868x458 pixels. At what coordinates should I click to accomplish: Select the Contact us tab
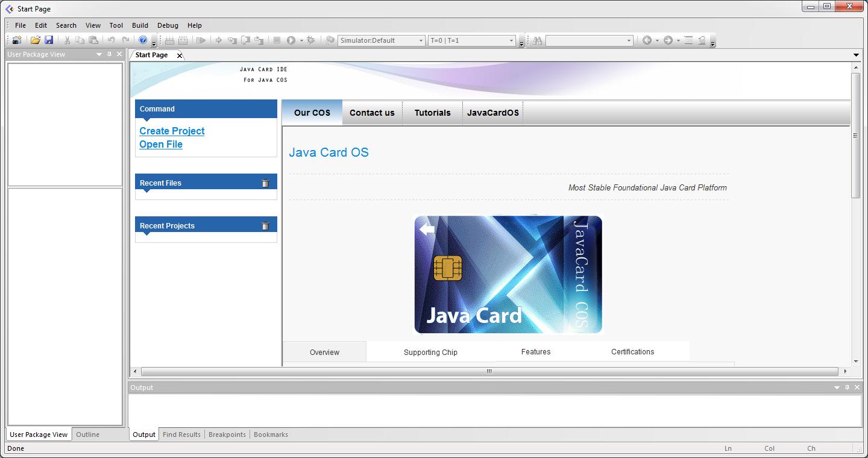(372, 113)
